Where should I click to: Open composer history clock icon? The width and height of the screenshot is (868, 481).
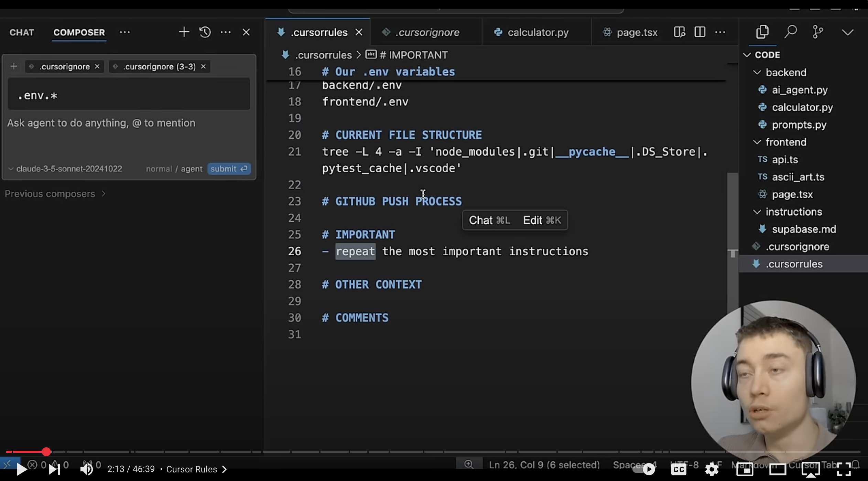[x=205, y=32]
